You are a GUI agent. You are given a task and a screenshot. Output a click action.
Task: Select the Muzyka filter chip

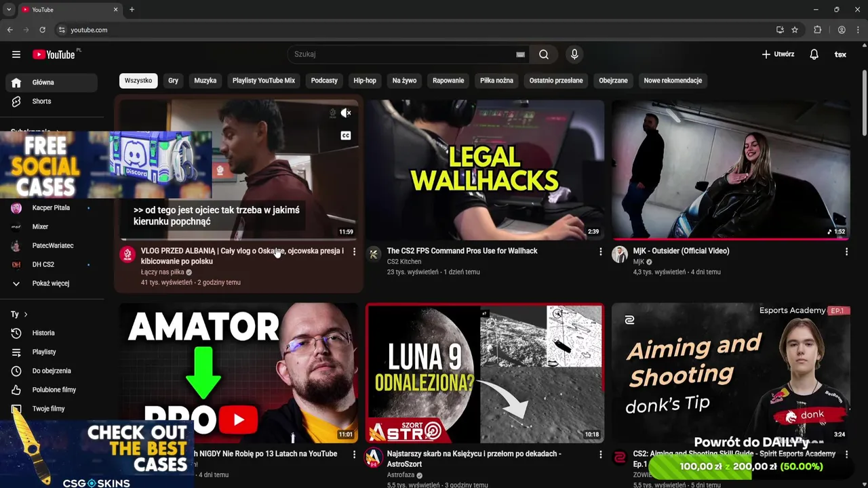pos(205,81)
